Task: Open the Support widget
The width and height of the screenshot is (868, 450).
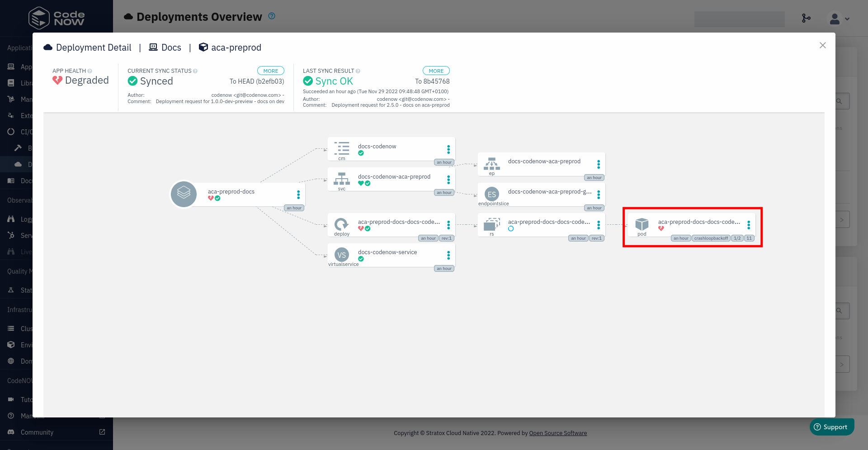Action: point(832,427)
